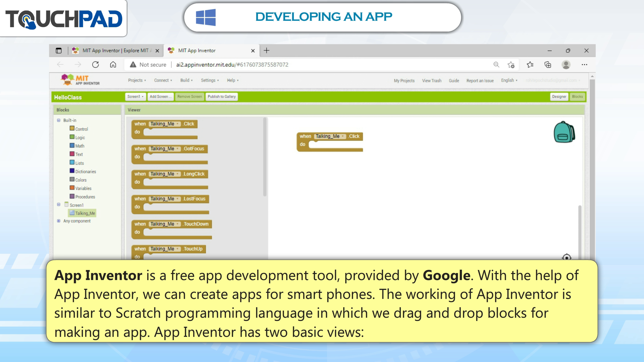The width and height of the screenshot is (644, 362).
Task: Click the browser refresh icon
Action: tap(96, 64)
